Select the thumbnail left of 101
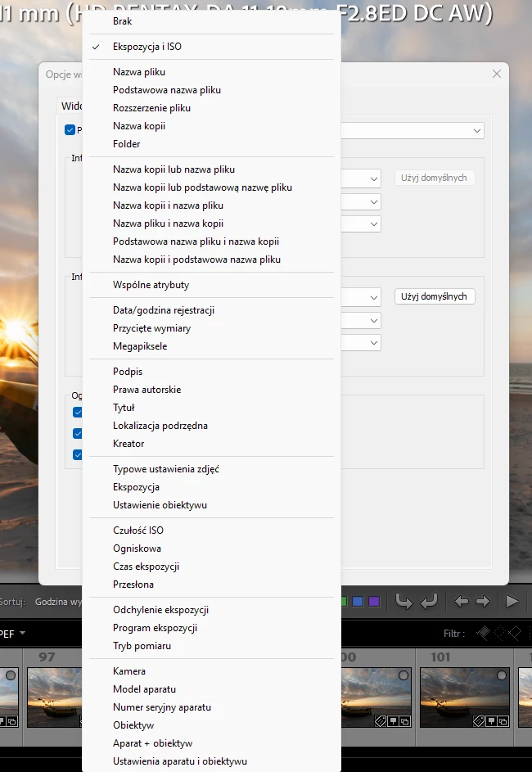The image size is (532, 772). pos(376,698)
